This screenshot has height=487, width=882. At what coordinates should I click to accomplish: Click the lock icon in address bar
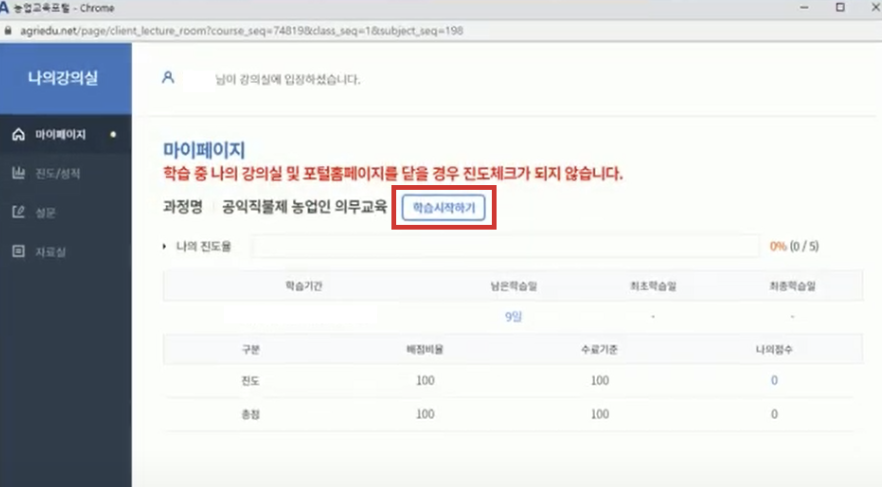[8, 31]
